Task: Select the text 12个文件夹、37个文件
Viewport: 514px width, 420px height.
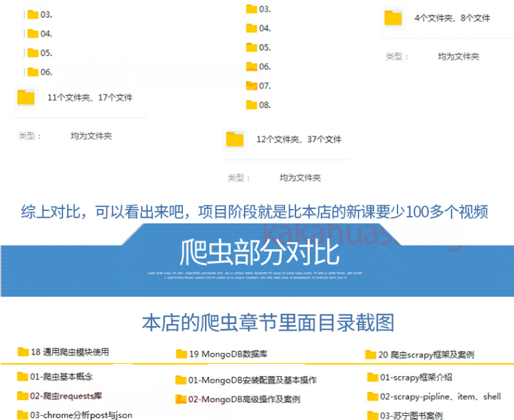Action: (x=299, y=140)
